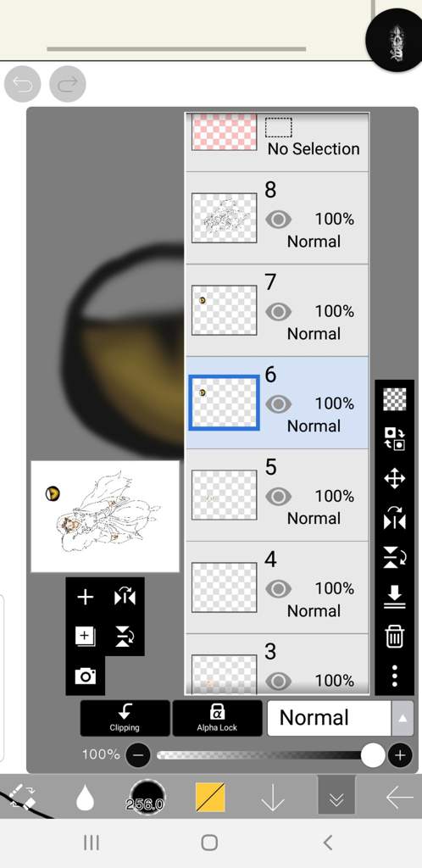
Task: Toggle visibility of layer 6
Action: pyautogui.click(x=278, y=404)
